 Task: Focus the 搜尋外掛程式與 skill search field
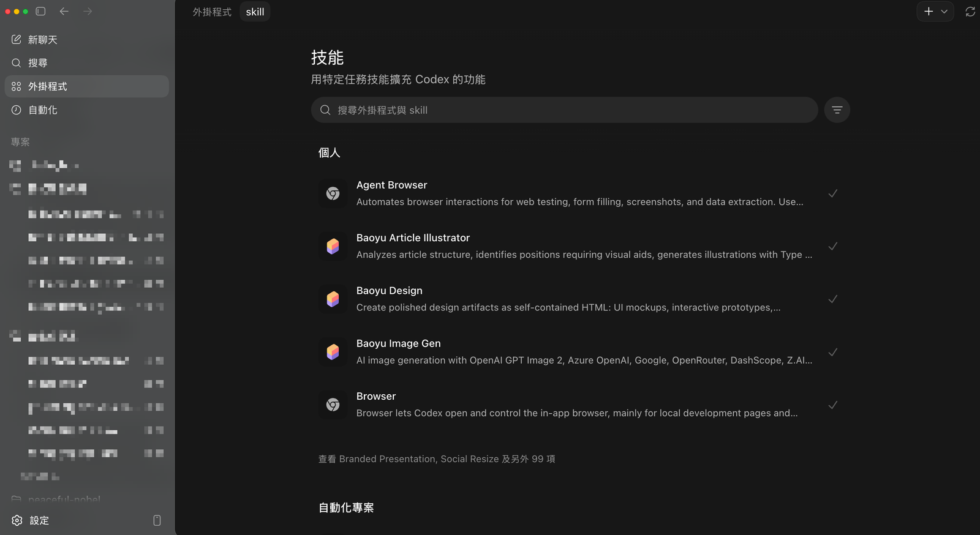565,110
